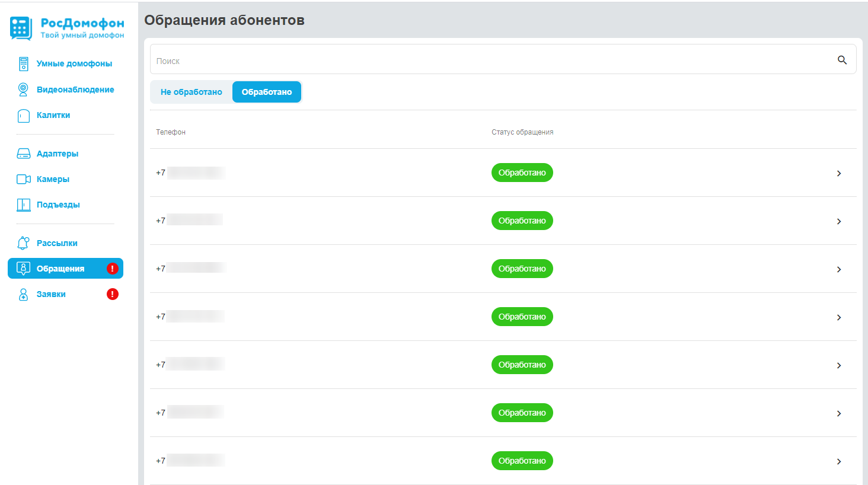Image resolution: width=868 pixels, height=485 pixels.
Task: Open Подъезды via its door icon
Action: (23, 205)
